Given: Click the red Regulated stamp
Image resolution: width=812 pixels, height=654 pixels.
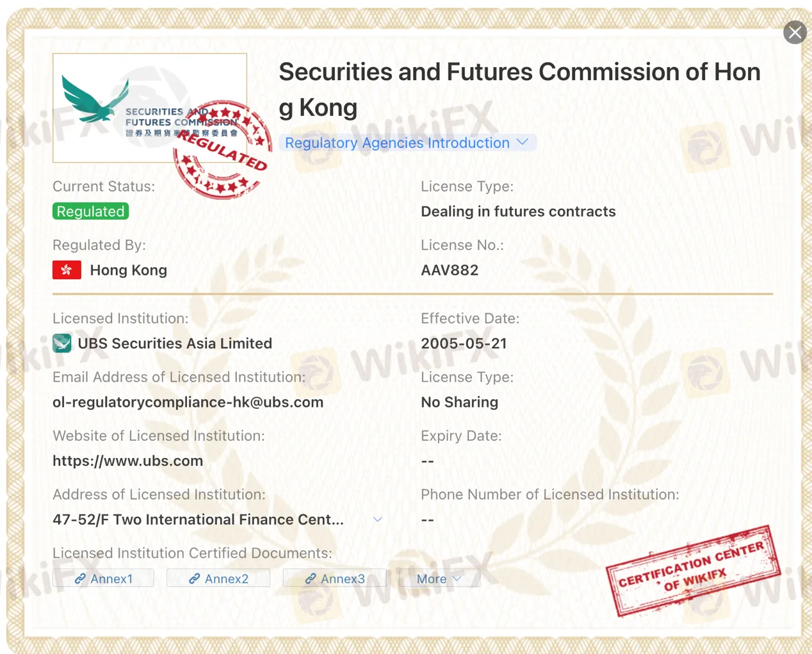Looking at the screenshot, I should click(x=221, y=151).
